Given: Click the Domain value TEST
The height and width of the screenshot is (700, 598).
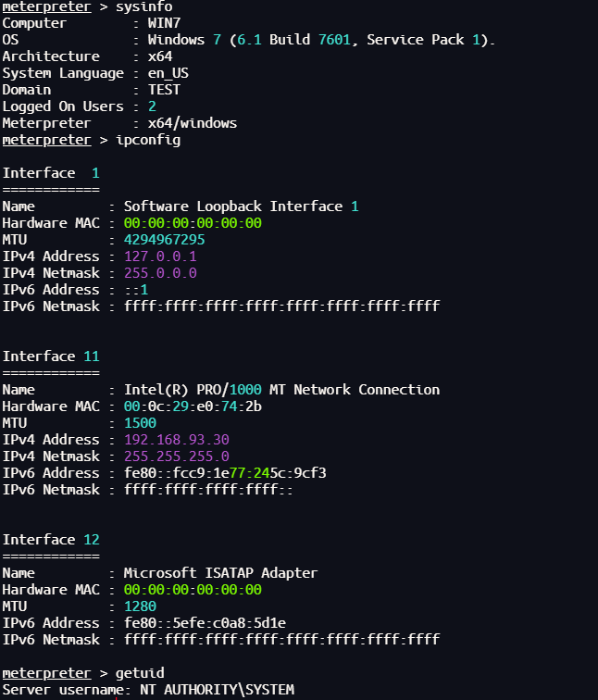Looking at the screenshot, I should [164, 90].
